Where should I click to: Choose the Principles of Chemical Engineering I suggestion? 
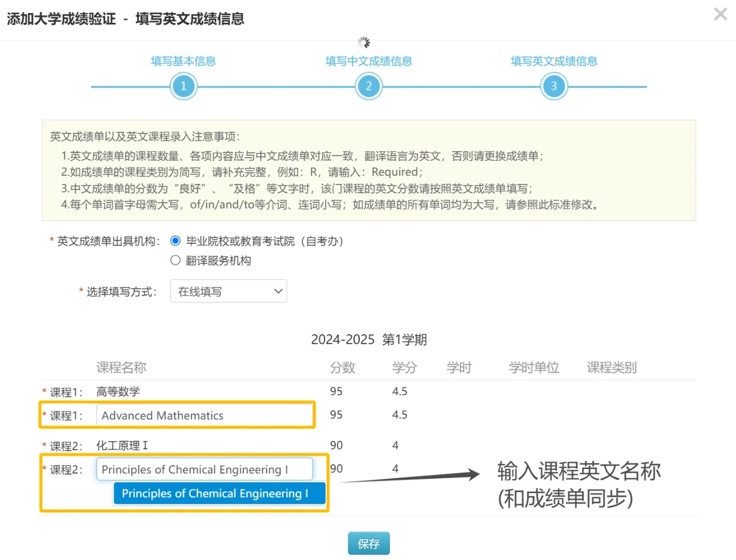pos(219,493)
